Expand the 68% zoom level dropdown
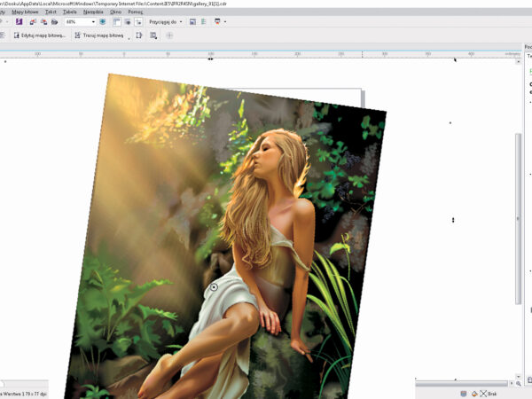 (93, 21)
